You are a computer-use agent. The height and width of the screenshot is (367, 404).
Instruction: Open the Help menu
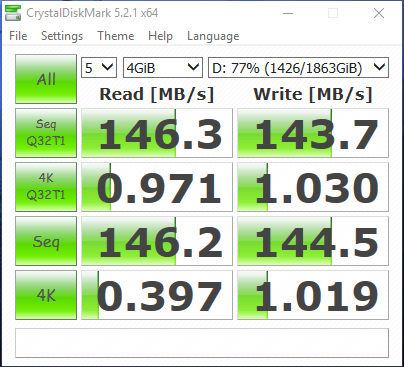click(x=160, y=36)
